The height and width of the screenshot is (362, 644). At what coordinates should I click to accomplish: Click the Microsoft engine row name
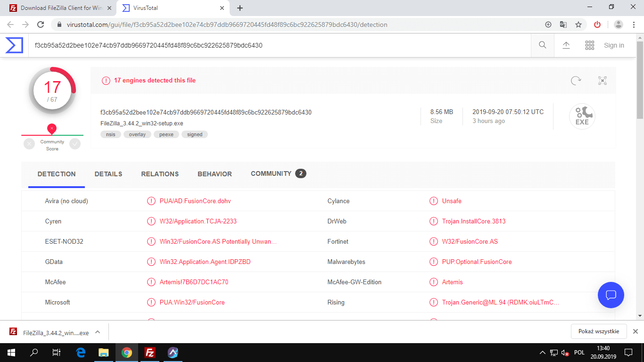[x=58, y=302]
